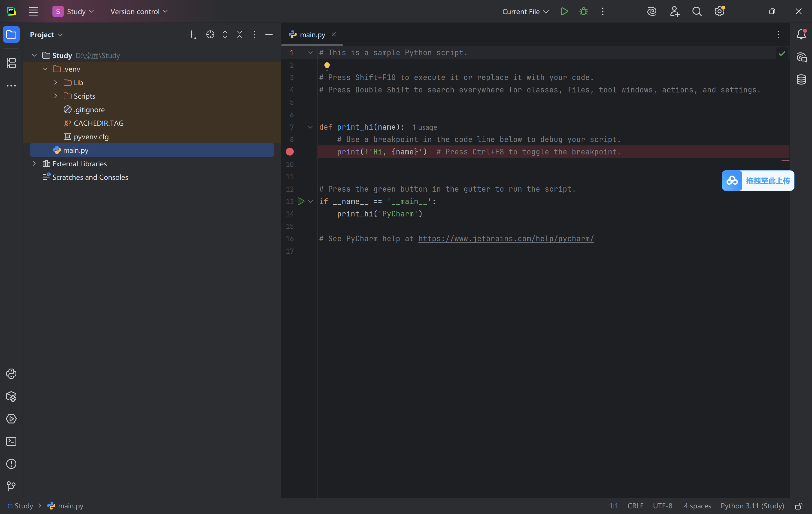
Task: Open the Problems tool window
Action: click(11, 464)
